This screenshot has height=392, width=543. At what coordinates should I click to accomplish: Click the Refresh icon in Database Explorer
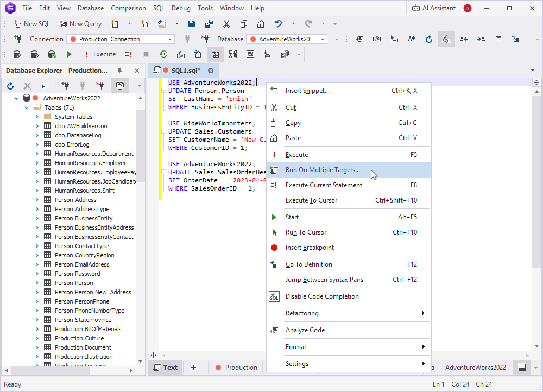pos(9,85)
